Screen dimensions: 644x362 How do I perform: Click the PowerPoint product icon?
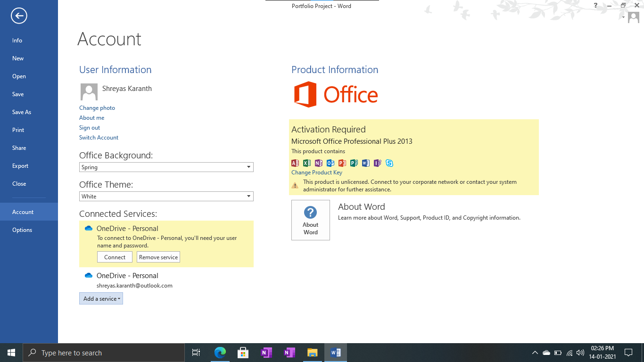342,163
